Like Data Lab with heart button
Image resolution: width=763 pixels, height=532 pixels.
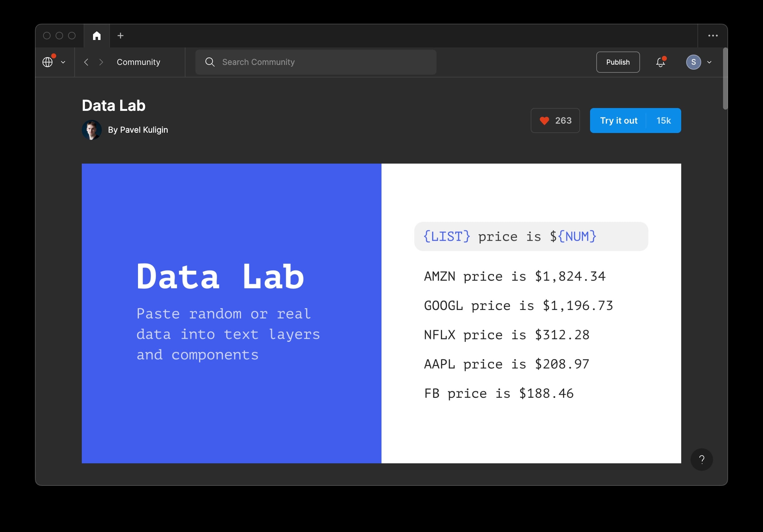click(x=555, y=121)
